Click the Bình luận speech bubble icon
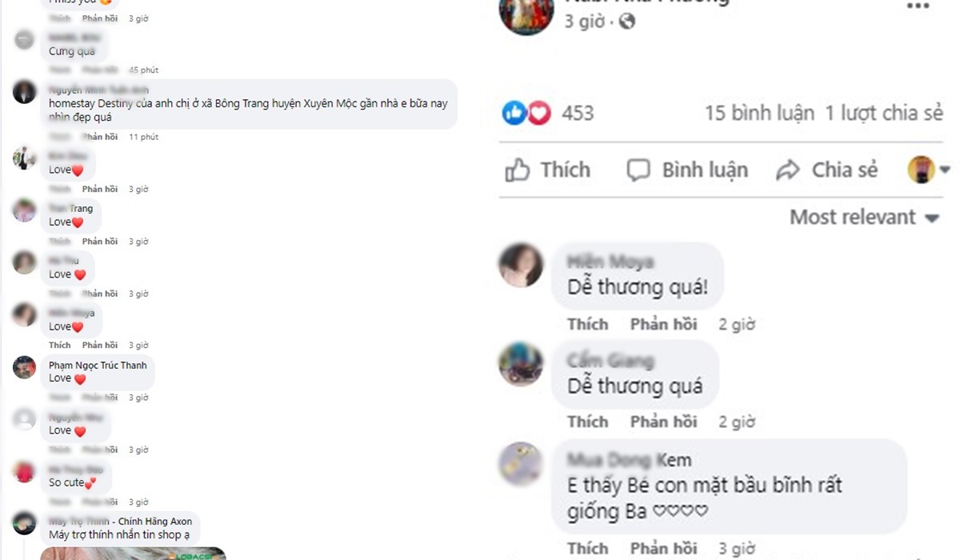960x560 pixels. pyautogui.click(x=638, y=170)
